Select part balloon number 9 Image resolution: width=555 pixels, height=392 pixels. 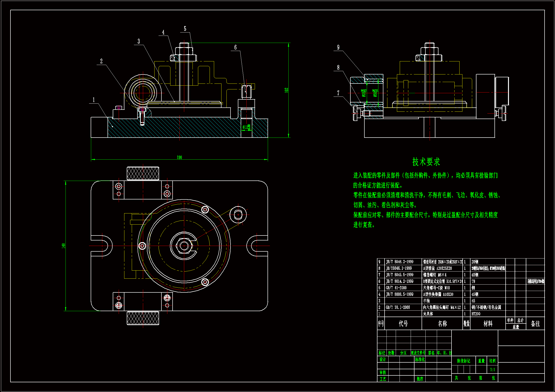(338, 47)
